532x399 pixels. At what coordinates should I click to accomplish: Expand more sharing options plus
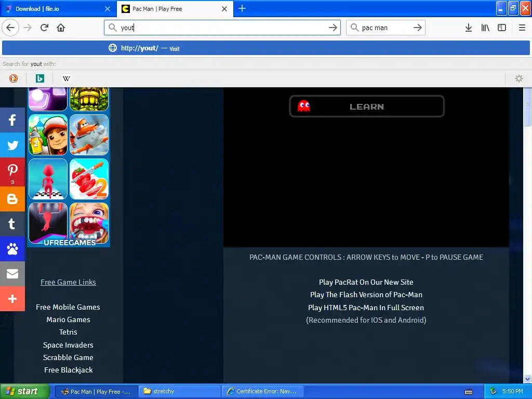pyautogui.click(x=12, y=299)
